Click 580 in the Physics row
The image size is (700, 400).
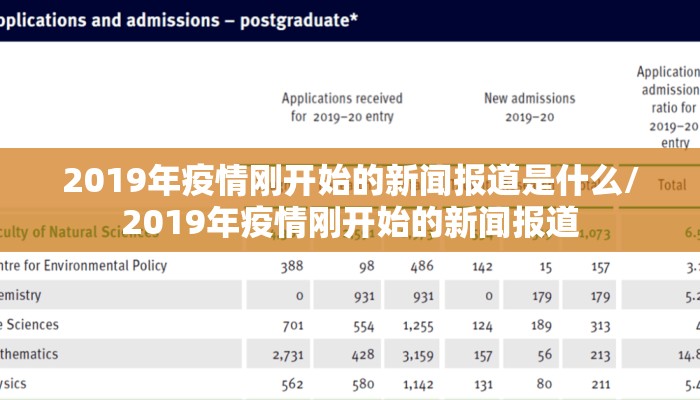363,384
